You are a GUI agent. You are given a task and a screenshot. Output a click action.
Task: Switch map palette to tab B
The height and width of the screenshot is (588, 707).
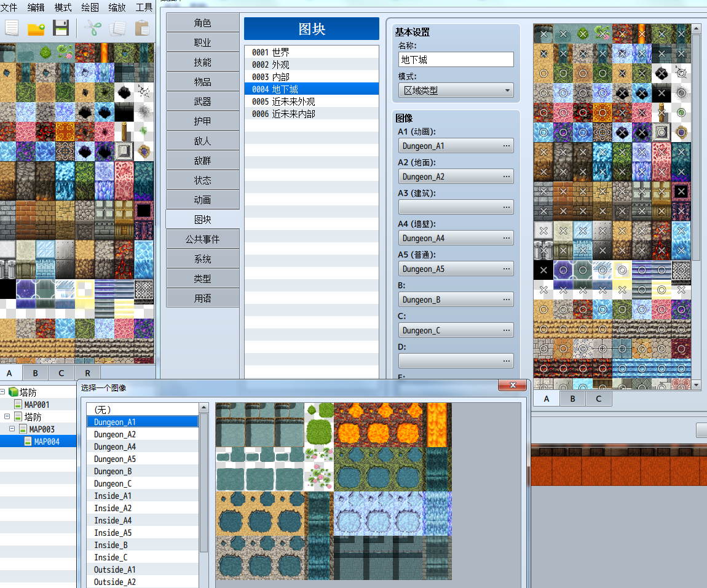35,373
